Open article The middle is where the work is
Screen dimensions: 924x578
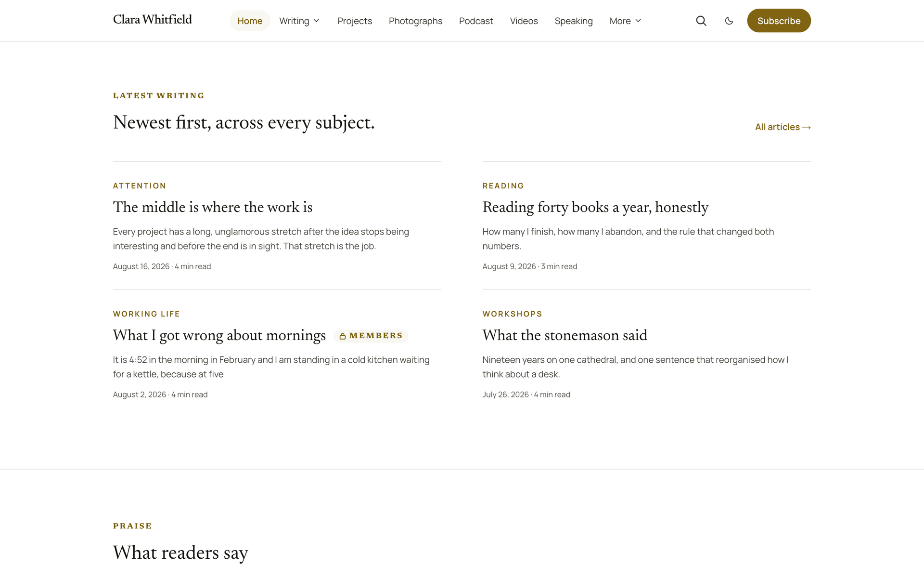click(213, 207)
